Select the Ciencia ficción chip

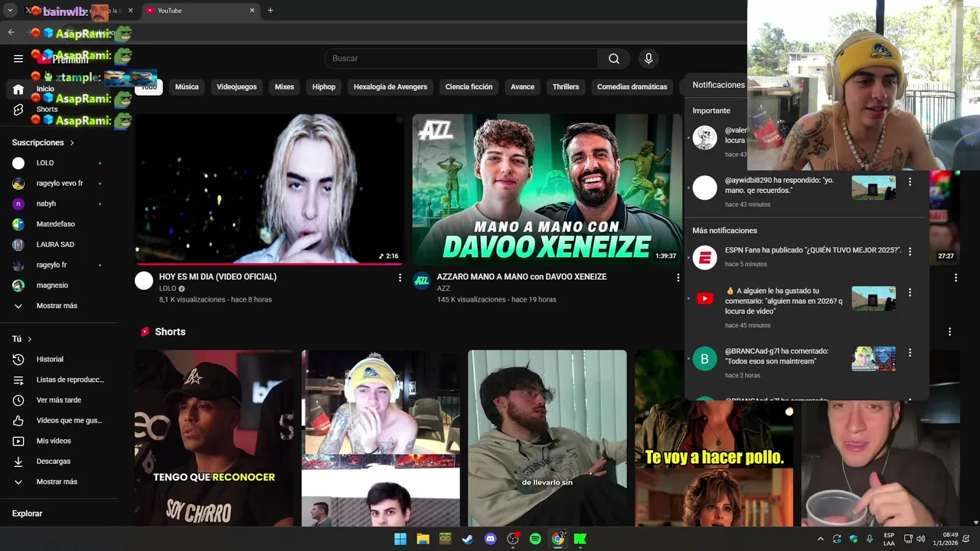[469, 86]
